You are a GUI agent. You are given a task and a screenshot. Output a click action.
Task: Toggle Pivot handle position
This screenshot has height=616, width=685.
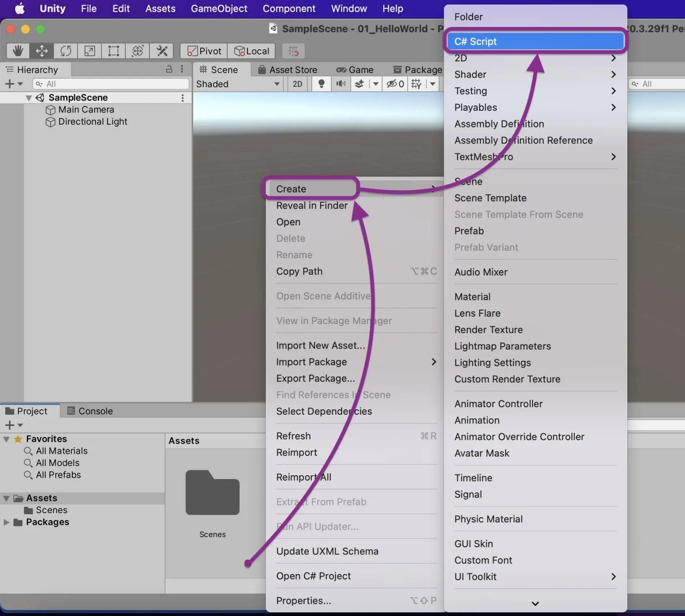point(204,51)
